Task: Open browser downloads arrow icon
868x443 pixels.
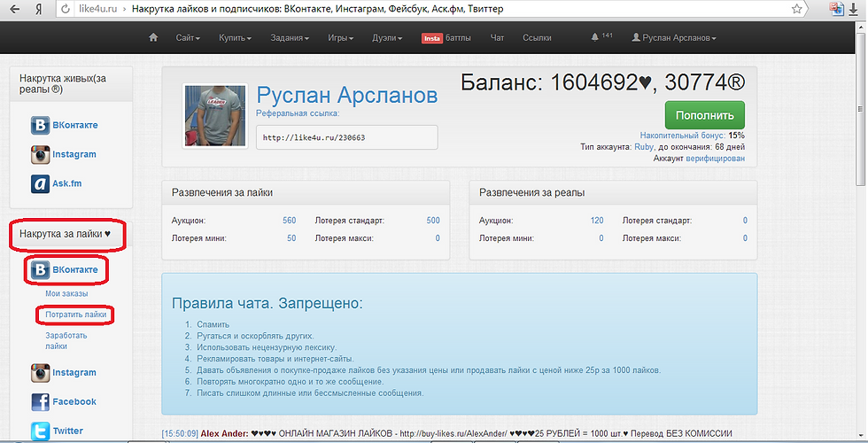Action: 853,10
